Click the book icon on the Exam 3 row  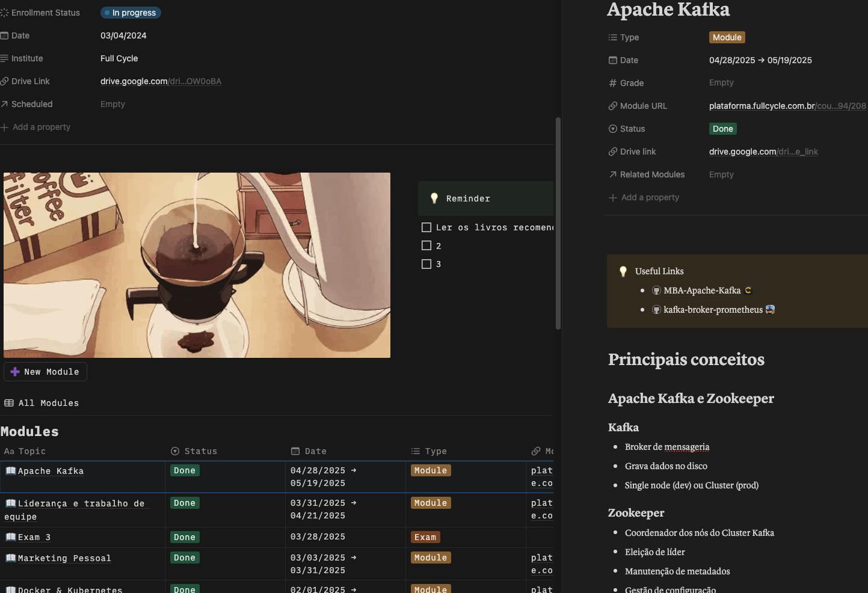11,537
